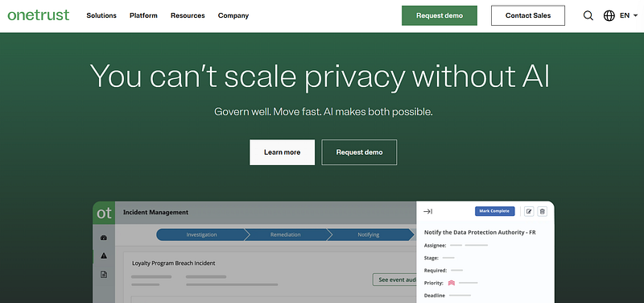Click the Incident Management title
This screenshot has width=644, height=303.
tap(155, 212)
